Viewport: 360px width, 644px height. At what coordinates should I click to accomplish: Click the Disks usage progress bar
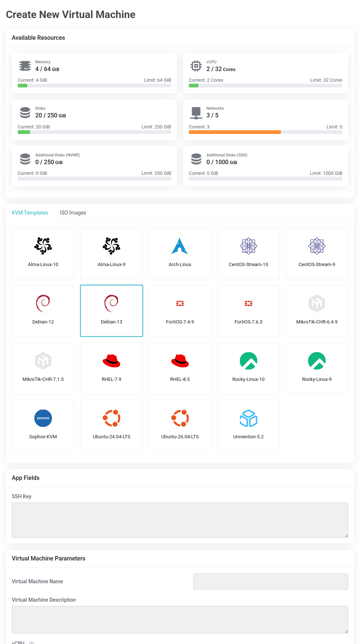click(94, 132)
